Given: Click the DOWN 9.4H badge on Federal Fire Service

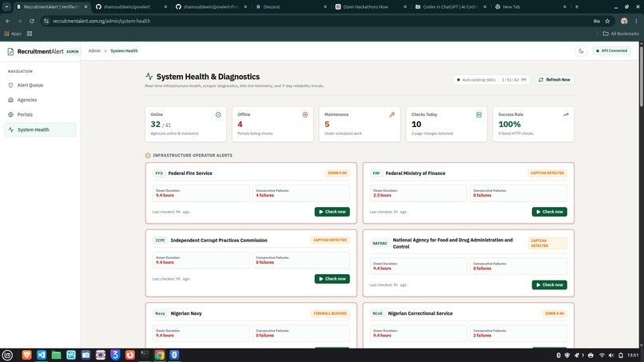Looking at the screenshot, I should [x=337, y=173].
